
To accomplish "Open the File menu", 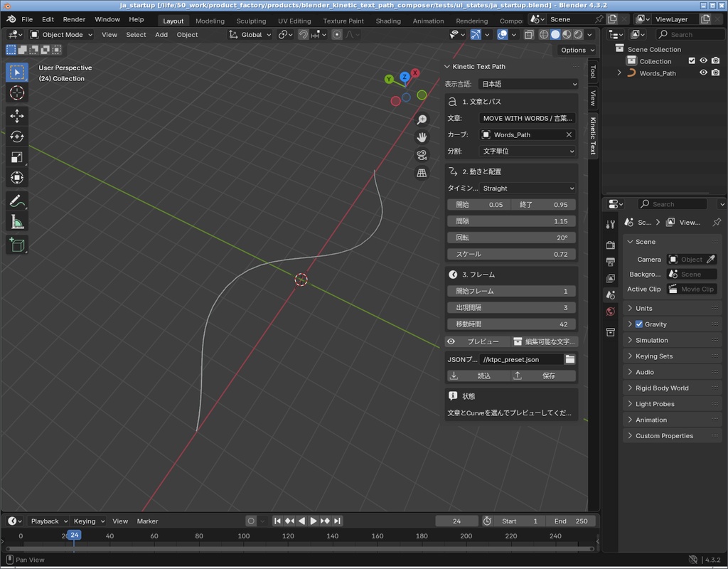I will pos(27,19).
